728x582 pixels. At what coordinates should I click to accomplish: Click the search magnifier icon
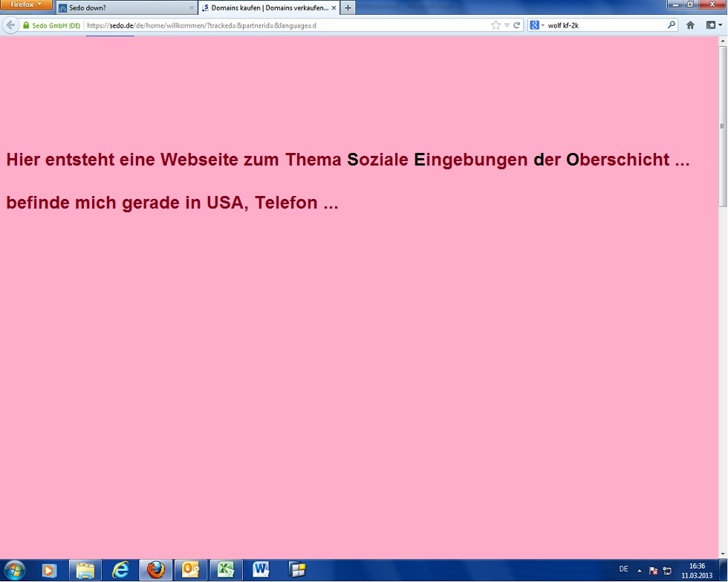coord(672,25)
